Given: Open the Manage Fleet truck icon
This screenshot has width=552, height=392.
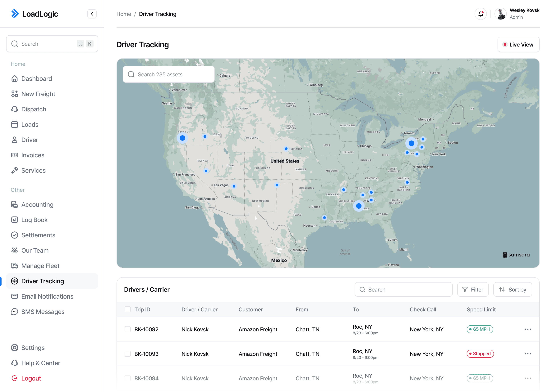Looking at the screenshot, I should tap(15, 266).
